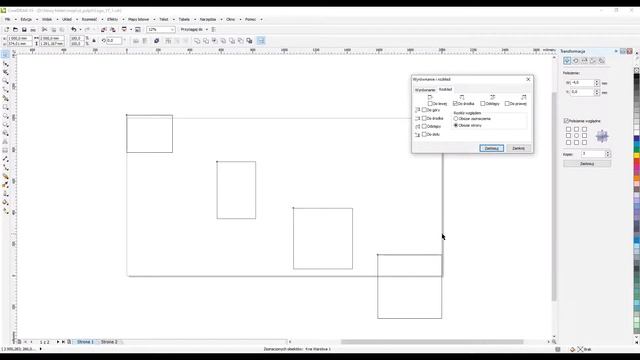The height and width of the screenshot is (360, 640).
Task: Click the Create boundary icon in property bar
Action: 249,41
